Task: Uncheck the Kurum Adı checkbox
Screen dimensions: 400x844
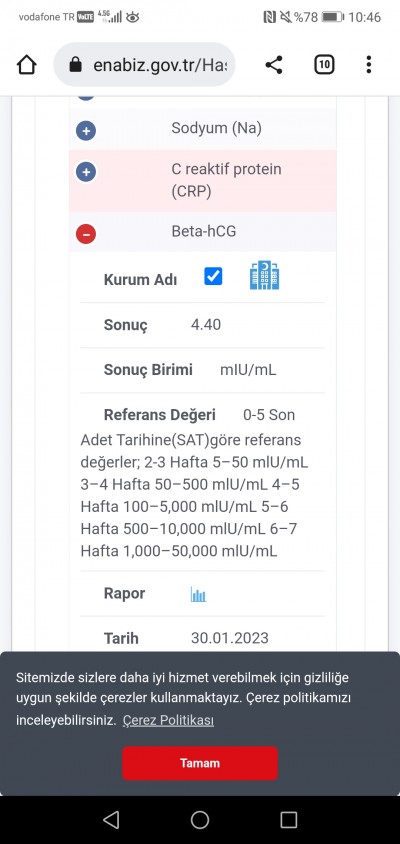Action: (213, 276)
